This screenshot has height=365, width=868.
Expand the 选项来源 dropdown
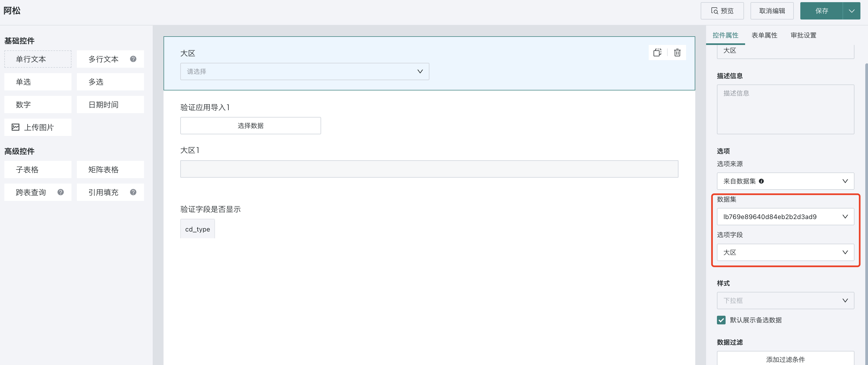785,181
